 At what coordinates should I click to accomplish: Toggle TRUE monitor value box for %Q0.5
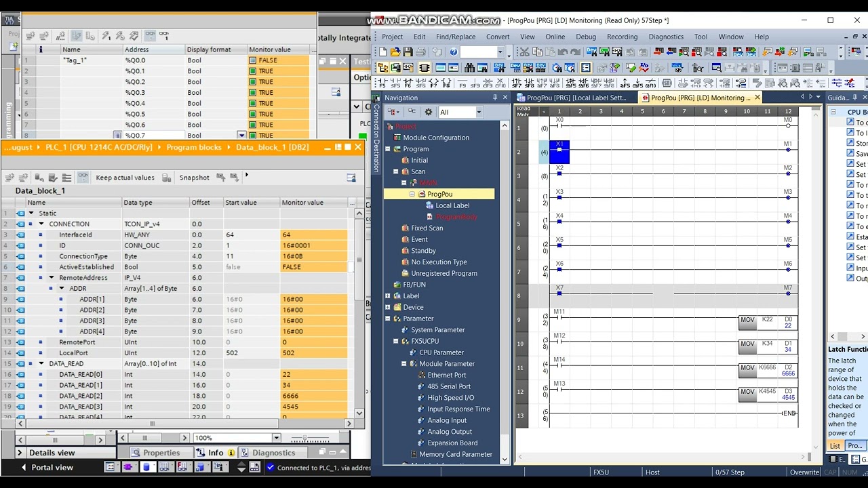pos(254,115)
